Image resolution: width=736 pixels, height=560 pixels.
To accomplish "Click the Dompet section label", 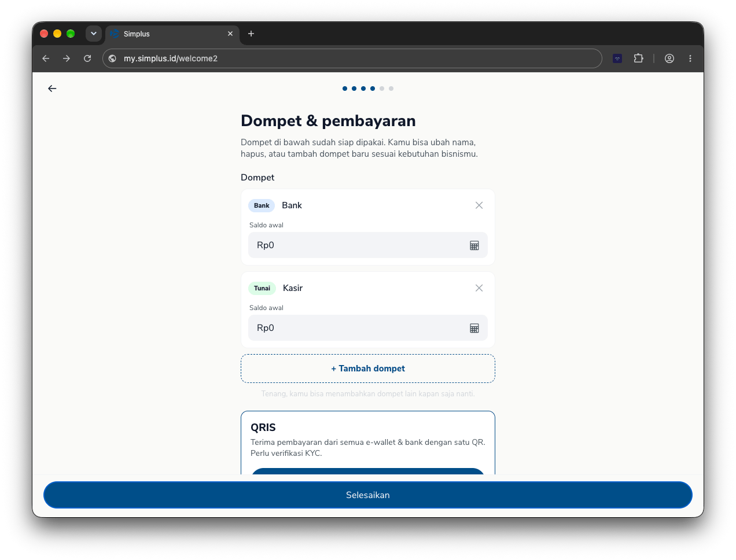I will [x=257, y=178].
